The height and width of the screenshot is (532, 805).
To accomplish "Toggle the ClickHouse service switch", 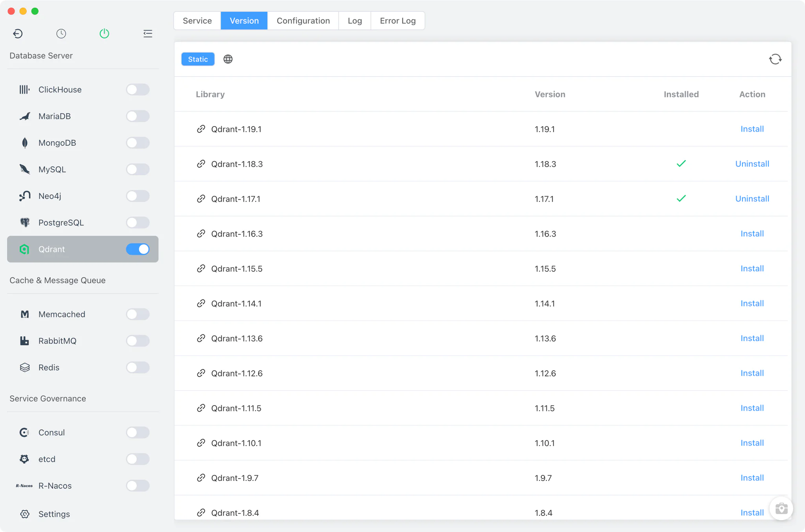I will pos(138,90).
